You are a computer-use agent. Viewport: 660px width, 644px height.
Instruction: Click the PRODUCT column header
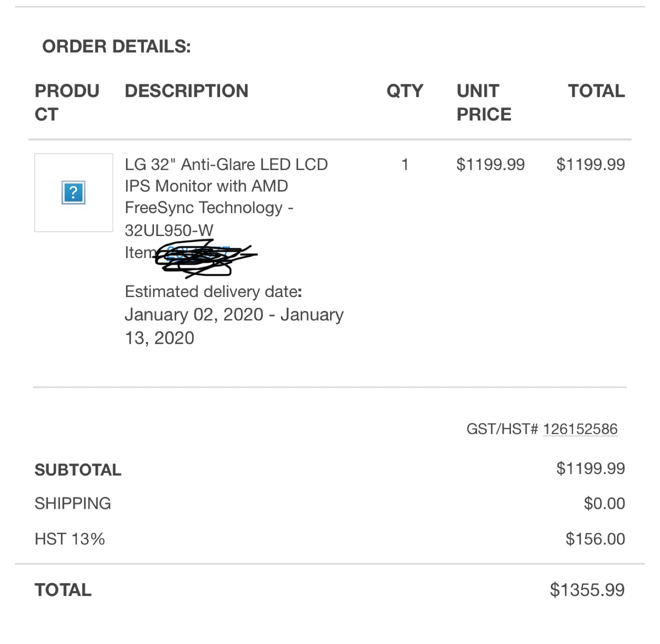coord(67,102)
